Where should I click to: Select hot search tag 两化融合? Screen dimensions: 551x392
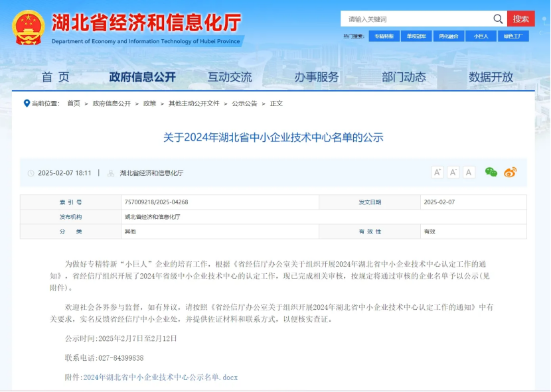448,36
